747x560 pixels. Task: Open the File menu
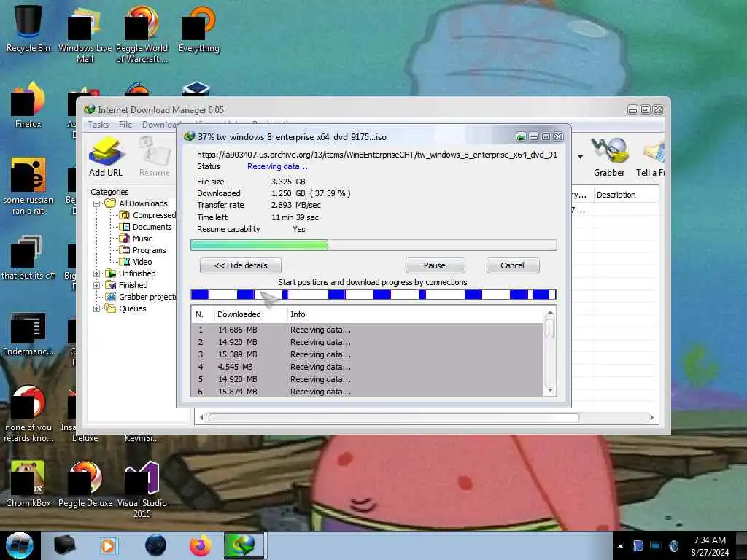[x=125, y=124]
